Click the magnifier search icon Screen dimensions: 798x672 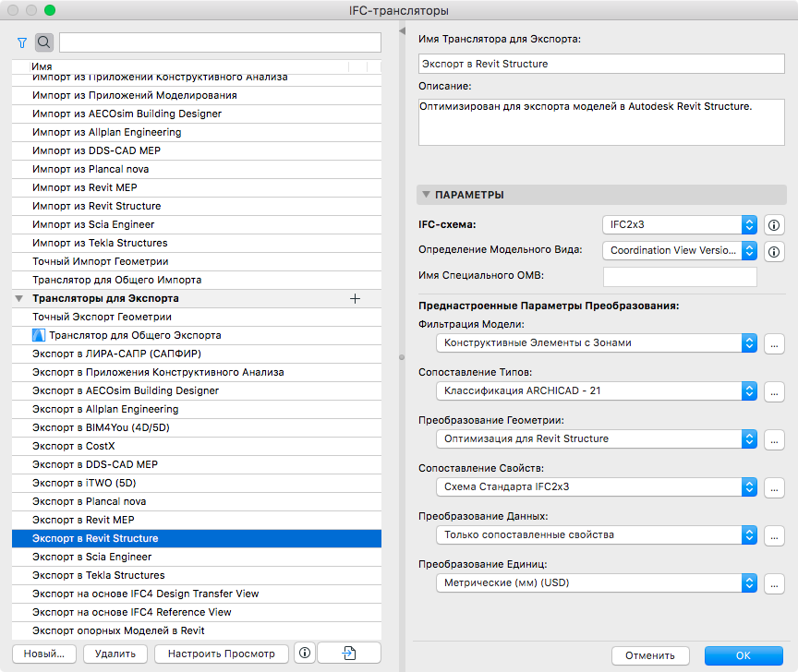pos(44,42)
